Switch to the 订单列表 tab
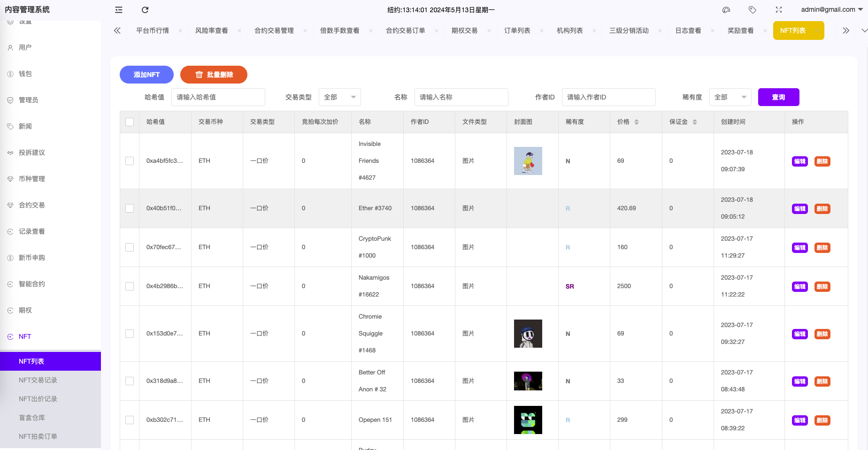The height and width of the screenshot is (450, 868). tap(517, 31)
